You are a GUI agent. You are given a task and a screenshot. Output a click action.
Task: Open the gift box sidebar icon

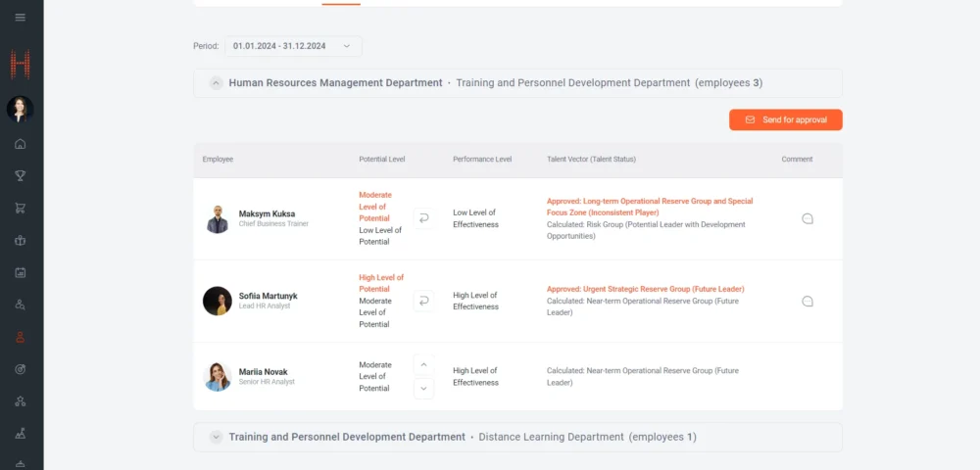pos(21,240)
